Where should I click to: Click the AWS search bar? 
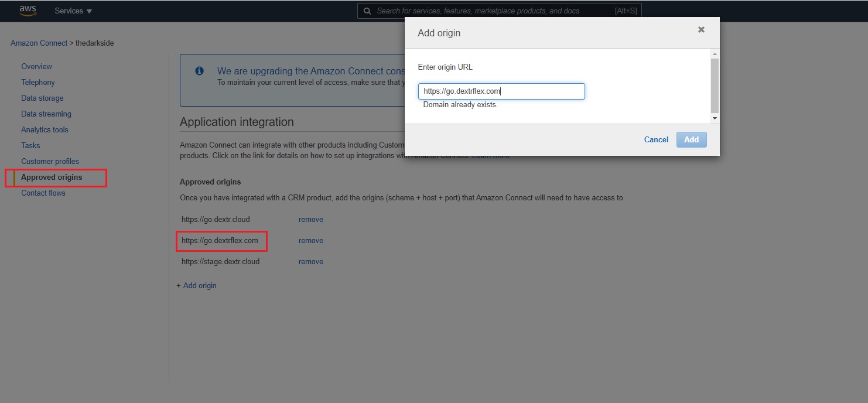pyautogui.click(x=500, y=11)
